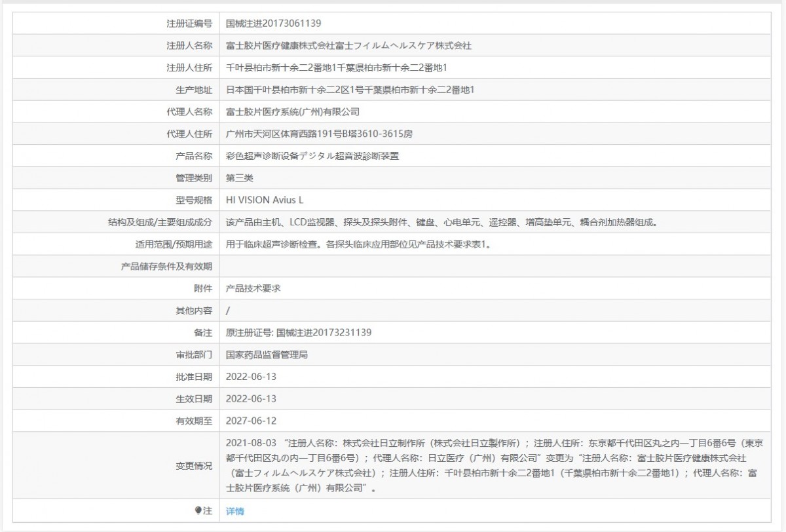Select model HI VISION Avius L
Image resolution: width=786 pixels, height=532 pixels.
(265, 200)
